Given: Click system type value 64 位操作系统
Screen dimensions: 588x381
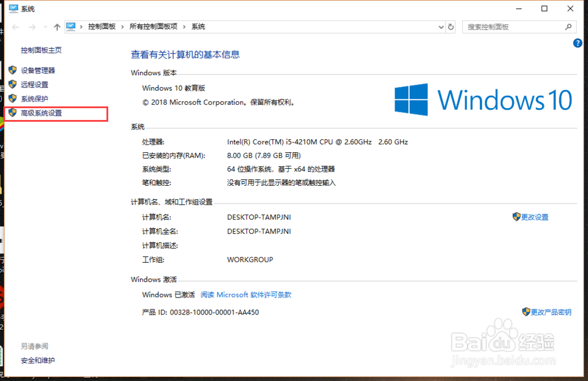Looking at the screenshot, I should point(281,169).
